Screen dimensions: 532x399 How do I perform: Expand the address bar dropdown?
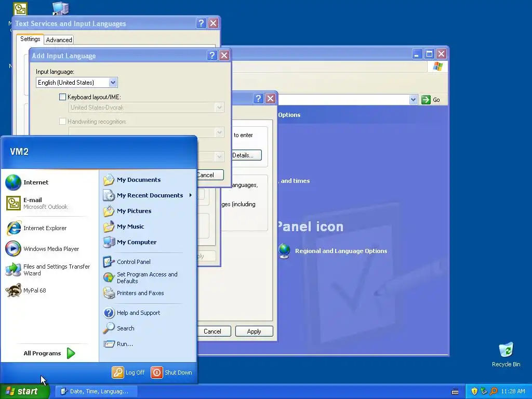(413, 100)
